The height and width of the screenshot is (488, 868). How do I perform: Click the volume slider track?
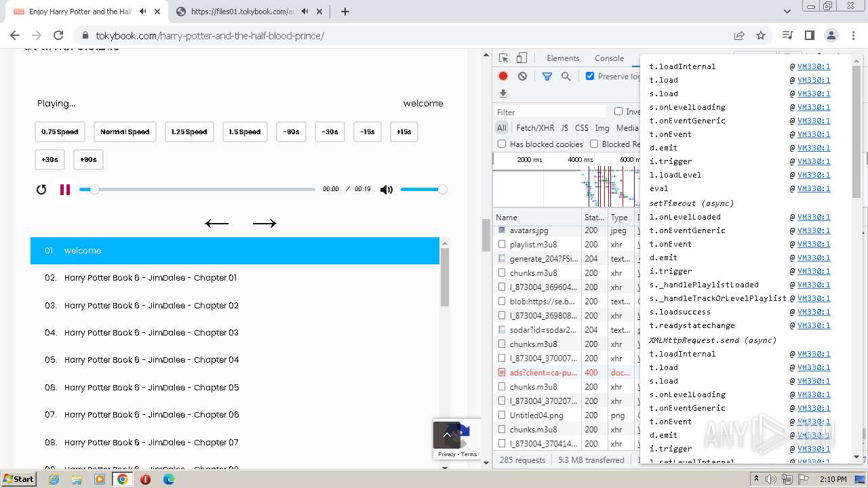coord(422,190)
